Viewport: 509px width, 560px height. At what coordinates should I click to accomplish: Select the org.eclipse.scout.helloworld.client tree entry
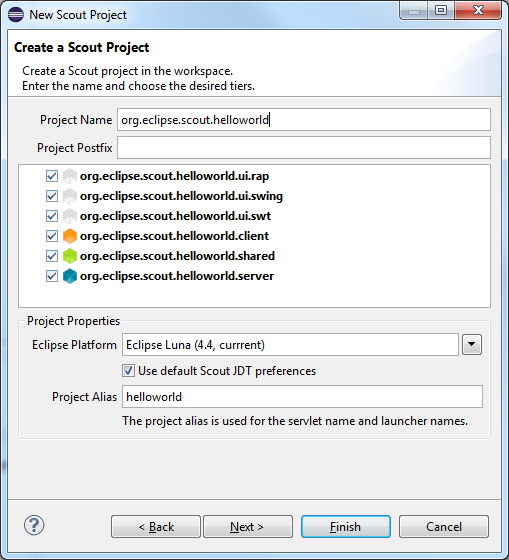click(x=174, y=236)
